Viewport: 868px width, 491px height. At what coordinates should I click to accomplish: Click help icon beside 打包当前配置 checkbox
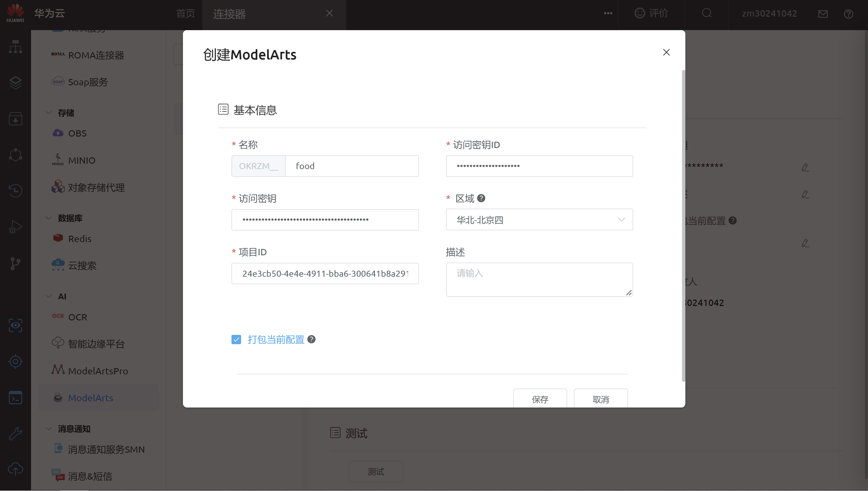click(x=311, y=339)
